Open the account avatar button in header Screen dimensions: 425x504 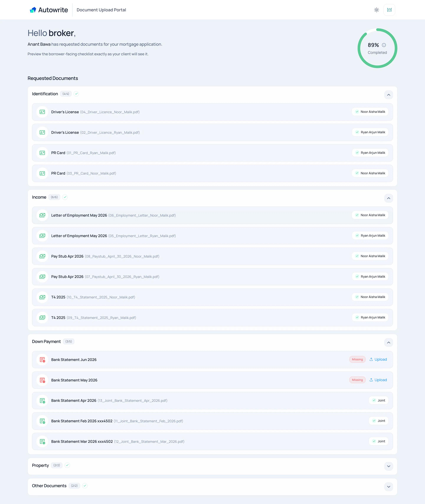point(389,10)
